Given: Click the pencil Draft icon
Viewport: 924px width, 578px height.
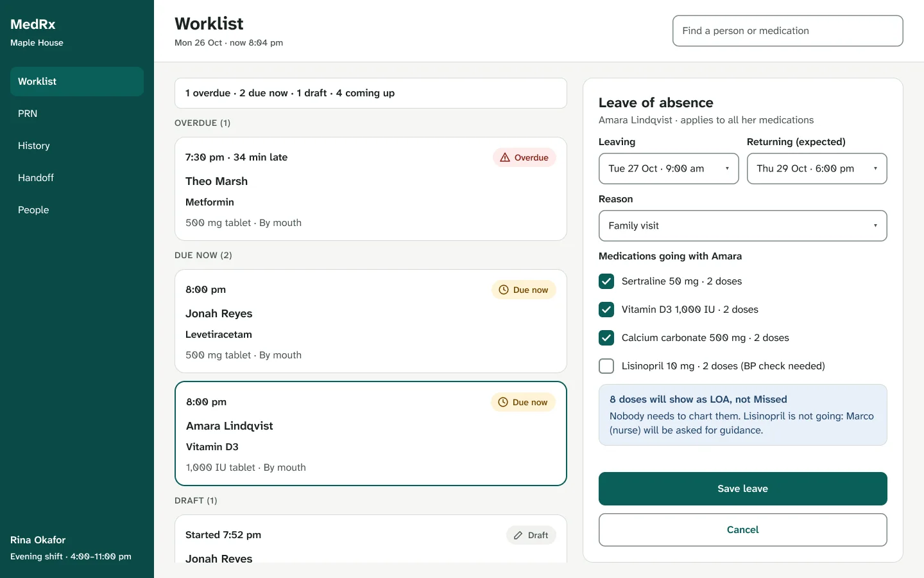Looking at the screenshot, I should [518, 535].
